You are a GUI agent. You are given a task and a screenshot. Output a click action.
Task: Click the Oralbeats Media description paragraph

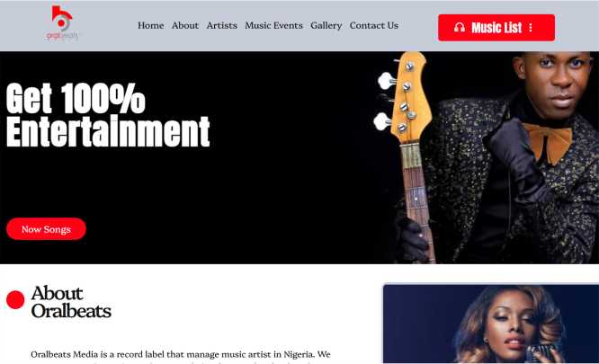(x=180, y=356)
